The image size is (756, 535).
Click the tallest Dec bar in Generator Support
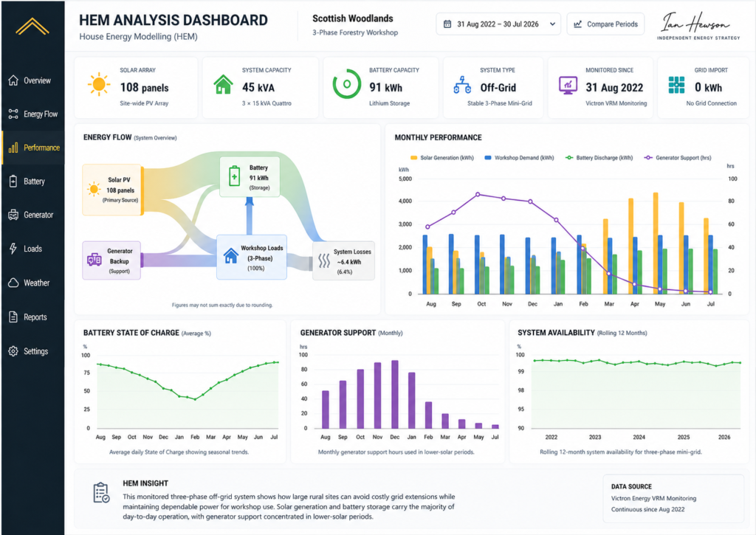395,394
